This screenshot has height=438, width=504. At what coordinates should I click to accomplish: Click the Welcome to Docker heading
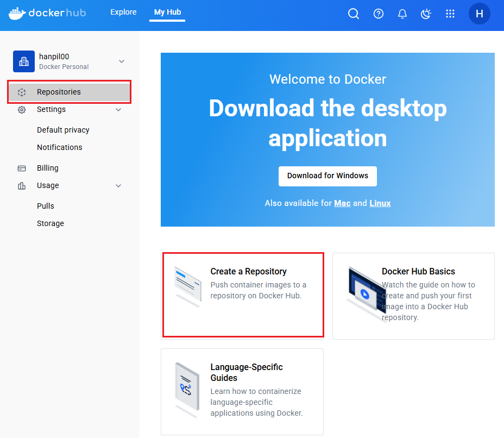(x=327, y=79)
